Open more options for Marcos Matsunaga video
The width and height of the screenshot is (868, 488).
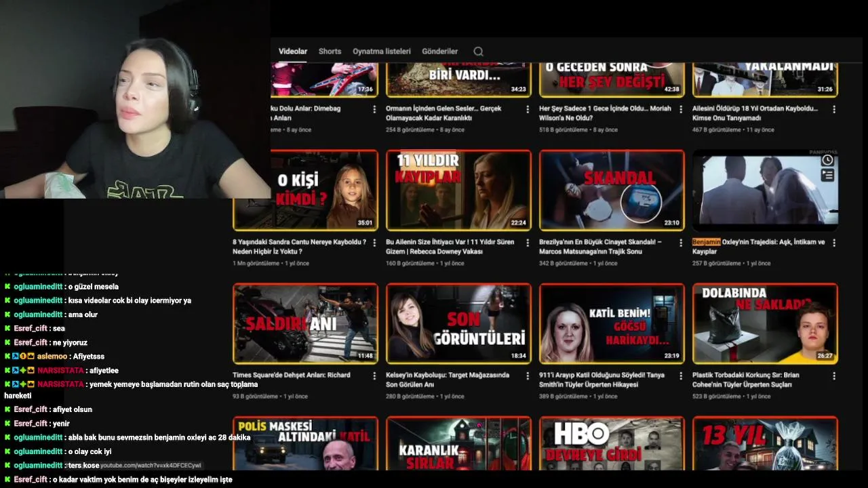click(x=681, y=243)
